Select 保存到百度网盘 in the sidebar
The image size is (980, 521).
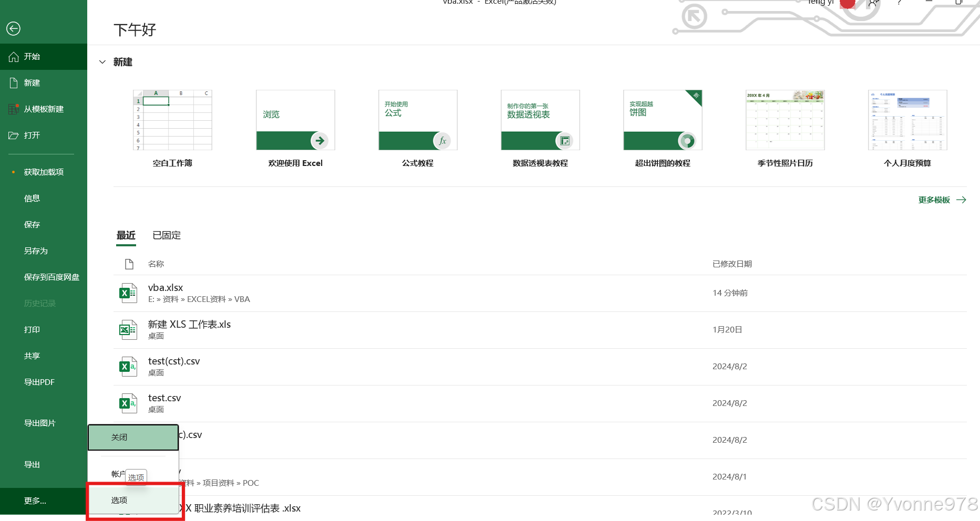click(44, 277)
